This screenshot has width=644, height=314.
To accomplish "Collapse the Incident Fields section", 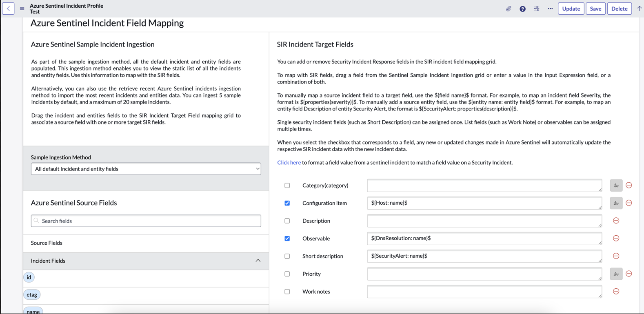I will click(258, 261).
